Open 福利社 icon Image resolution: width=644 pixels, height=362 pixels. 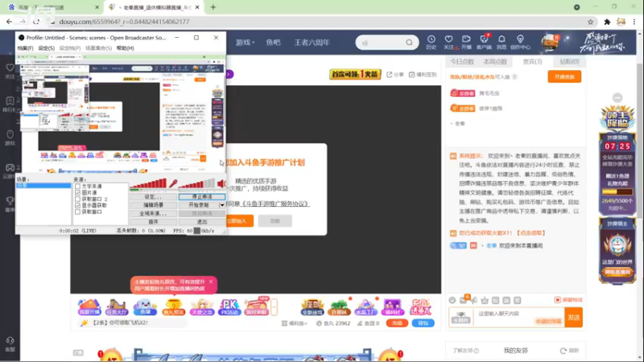coord(392,307)
